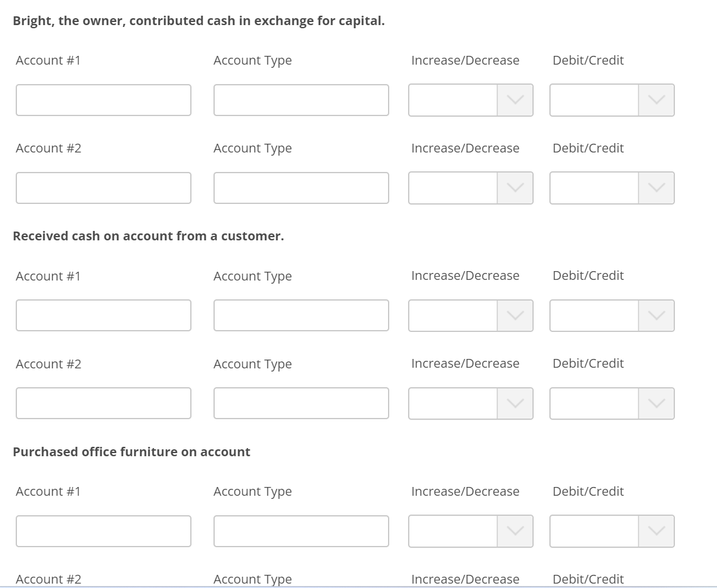Open the Increase/Decrease dropdown for furniture purchase Account #1
The width and height of the screenshot is (717, 588).
pyautogui.click(x=514, y=531)
